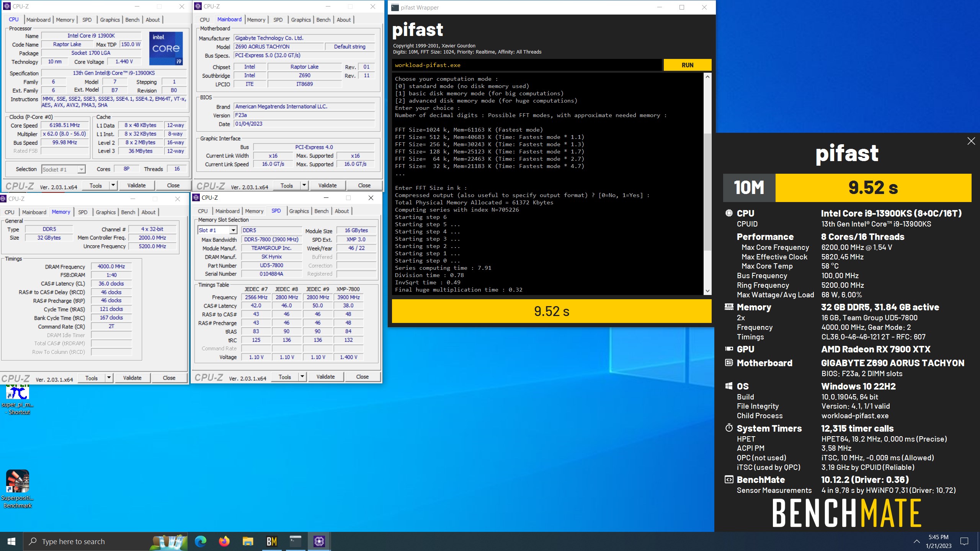Open About tab in top-left CPU-Z
Image resolution: width=980 pixels, height=551 pixels.
[152, 20]
